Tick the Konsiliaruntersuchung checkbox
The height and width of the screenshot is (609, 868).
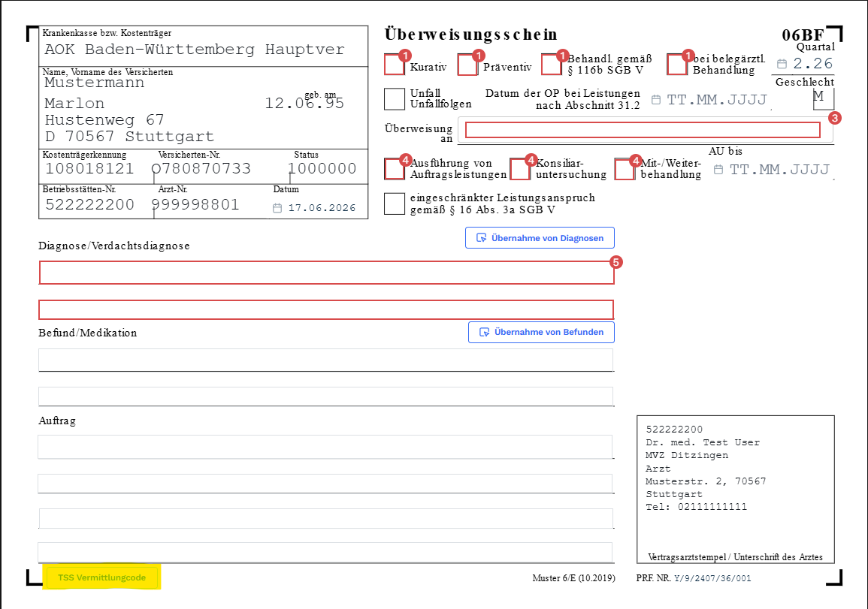coord(520,169)
